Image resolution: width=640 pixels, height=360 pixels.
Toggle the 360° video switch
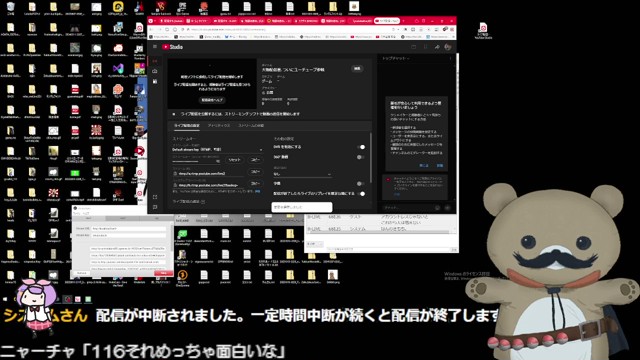tap(361, 157)
